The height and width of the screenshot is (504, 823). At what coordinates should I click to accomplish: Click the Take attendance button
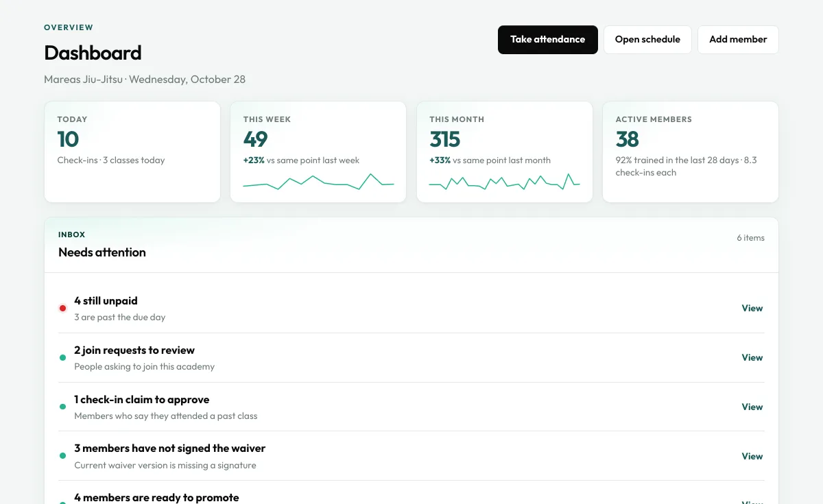[548, 40]
